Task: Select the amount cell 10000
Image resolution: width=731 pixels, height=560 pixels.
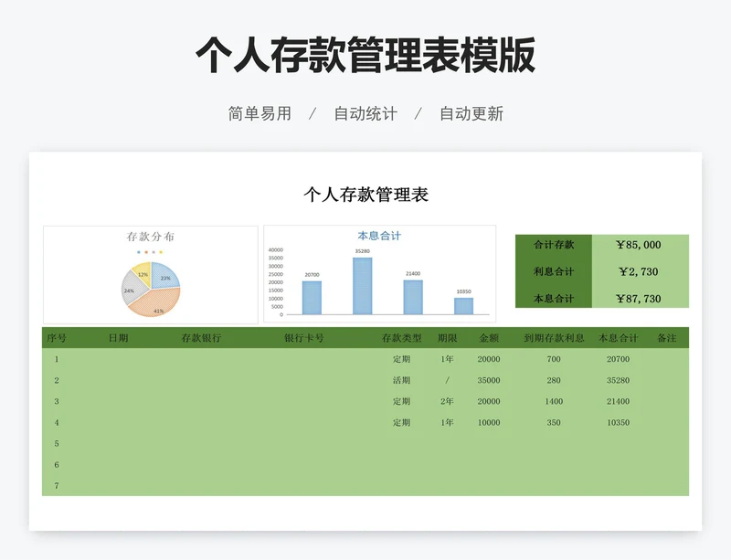Action: (x=489, y=422)
